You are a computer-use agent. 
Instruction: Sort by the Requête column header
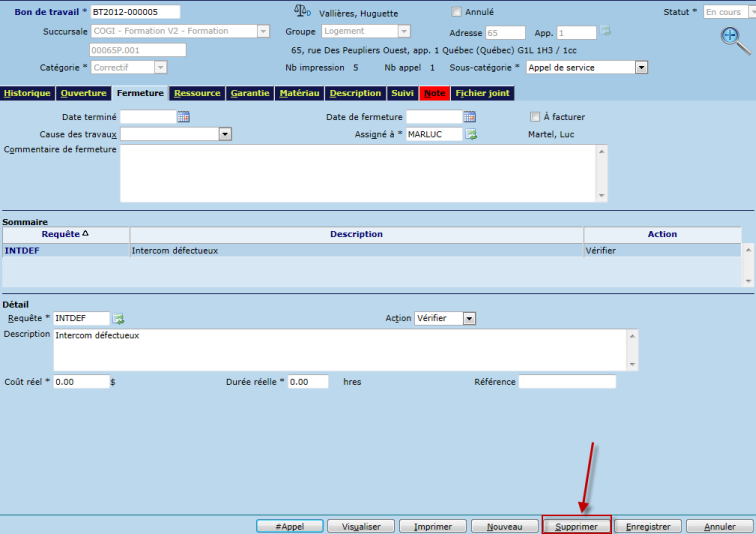pos(66,234)
